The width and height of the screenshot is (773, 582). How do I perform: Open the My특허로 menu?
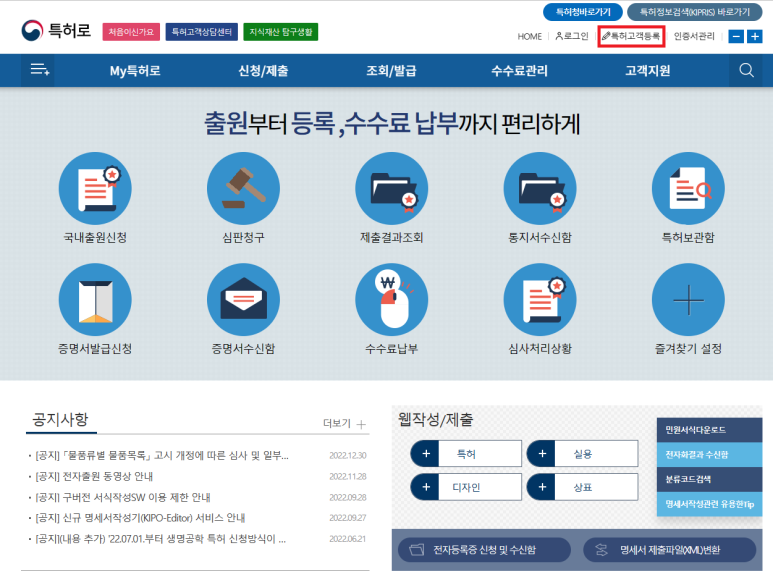click(x=135, y=70)
